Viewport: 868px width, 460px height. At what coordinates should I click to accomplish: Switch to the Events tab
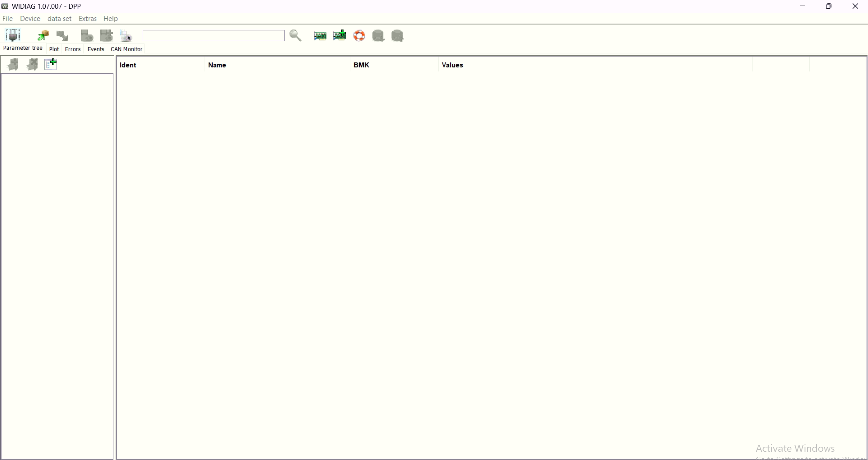pos(96,49)
